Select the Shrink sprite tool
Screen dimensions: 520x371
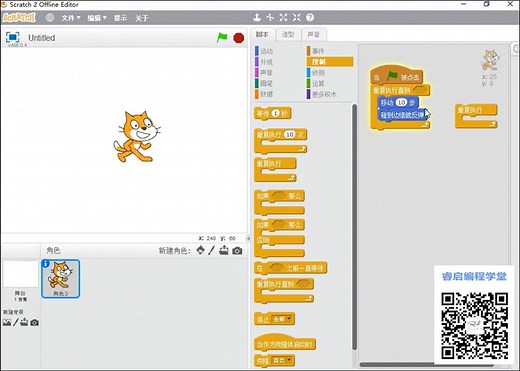click(297, 17)
